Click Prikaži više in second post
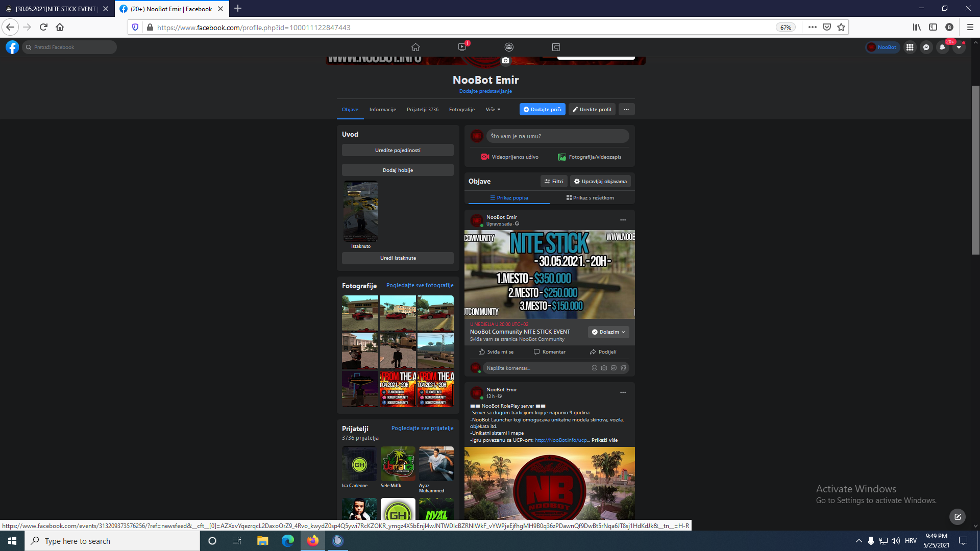The image size is (980, 551). [604, 440]
